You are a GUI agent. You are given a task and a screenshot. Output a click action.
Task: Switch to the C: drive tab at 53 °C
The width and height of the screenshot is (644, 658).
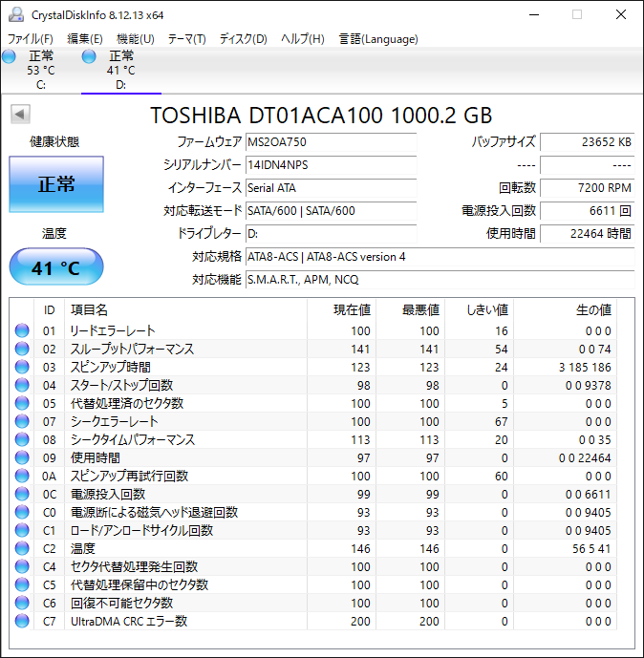pyautogui.click(x=41, y=70)
